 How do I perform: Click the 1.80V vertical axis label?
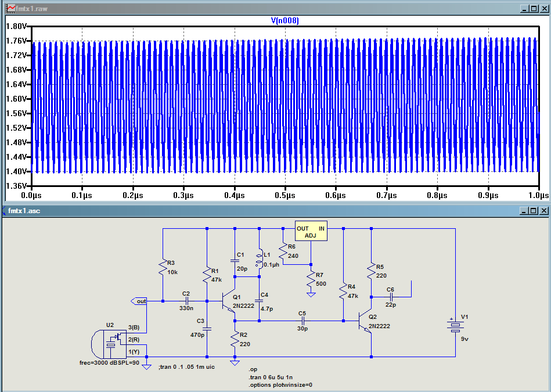pos(16,26)
